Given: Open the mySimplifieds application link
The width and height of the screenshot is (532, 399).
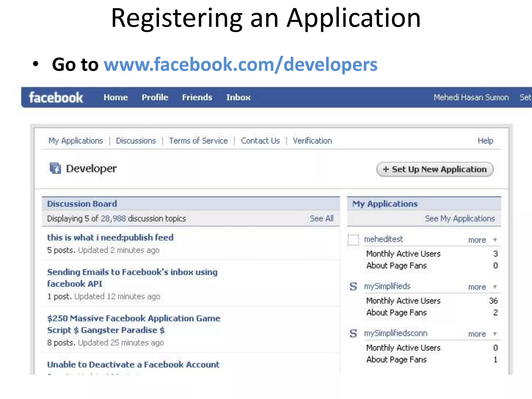Looking at the screenshot, I should coord(387,286).
